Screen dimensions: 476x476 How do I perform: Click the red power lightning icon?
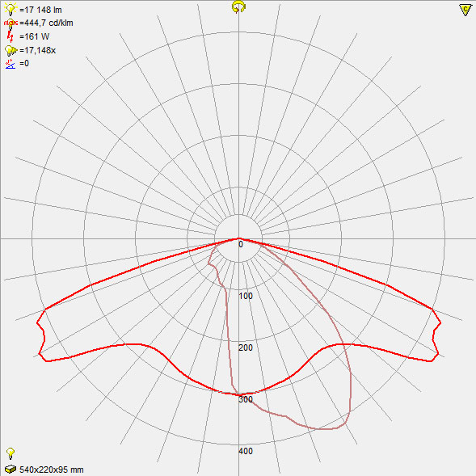point(11,36)
